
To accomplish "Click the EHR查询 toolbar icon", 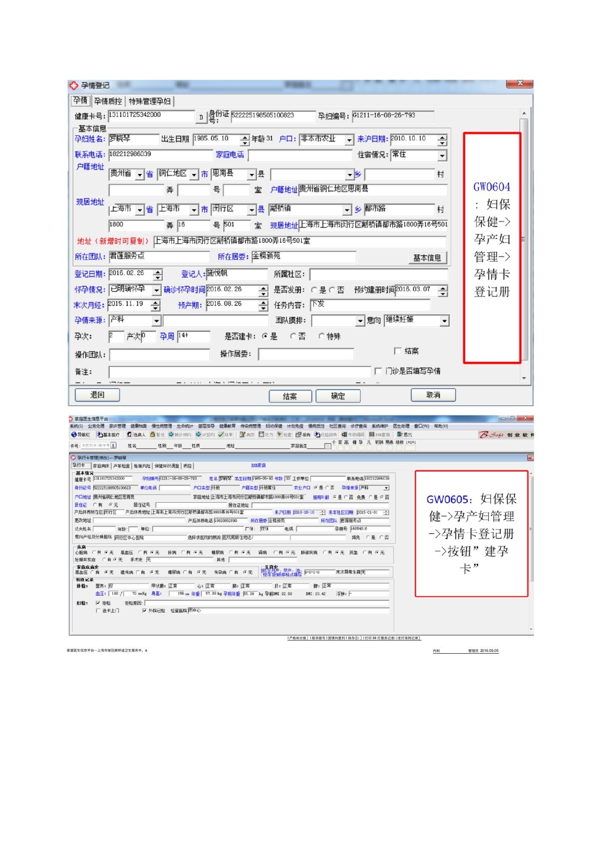I will (379, 435).
